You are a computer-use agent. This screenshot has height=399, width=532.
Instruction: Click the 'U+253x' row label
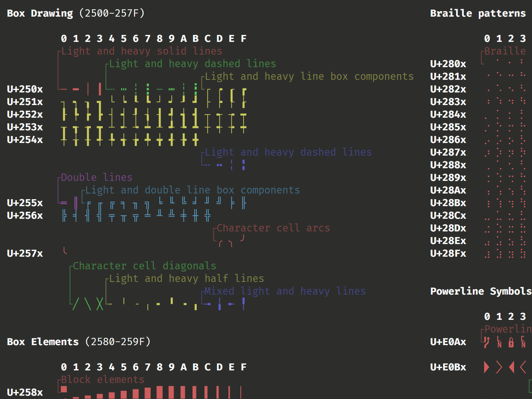(x=25, y=127)
